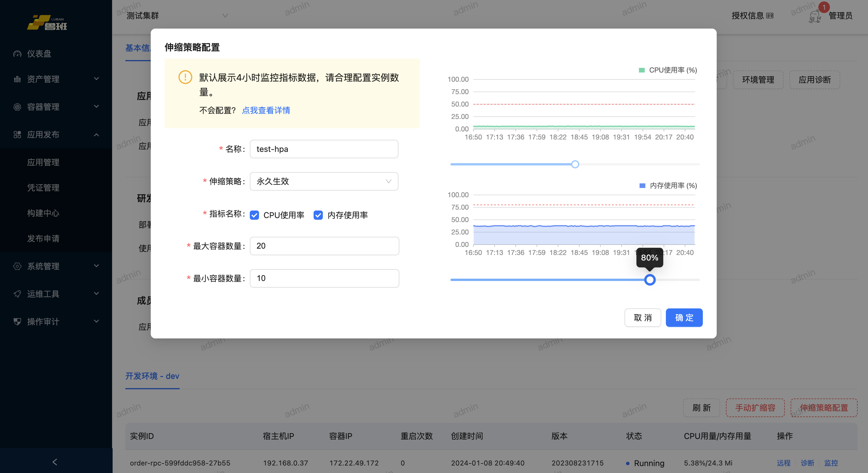Open the 点我查看详情 help link
The width and height of the screenshot is (868, 473).
point(266,110)
